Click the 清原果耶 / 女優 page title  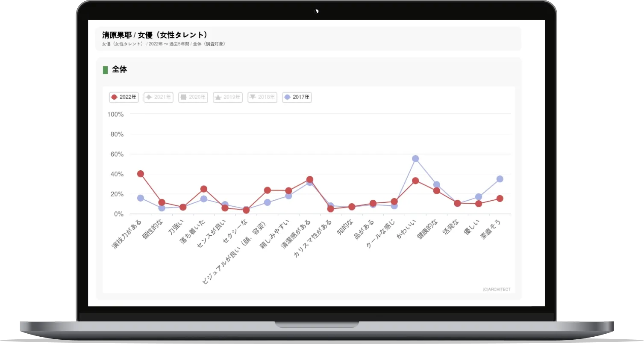[x=155, y=35]
